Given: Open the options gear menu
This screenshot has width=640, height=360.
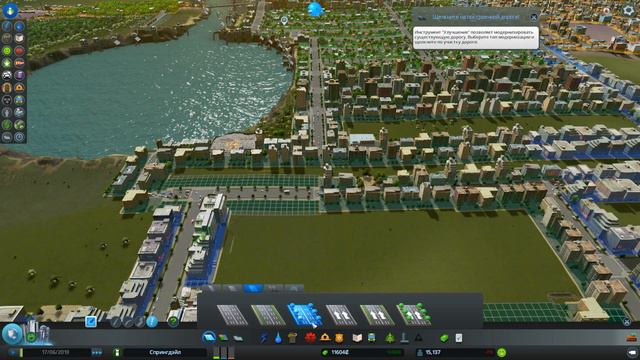Looking at the screenshot, I should [629, 10].
